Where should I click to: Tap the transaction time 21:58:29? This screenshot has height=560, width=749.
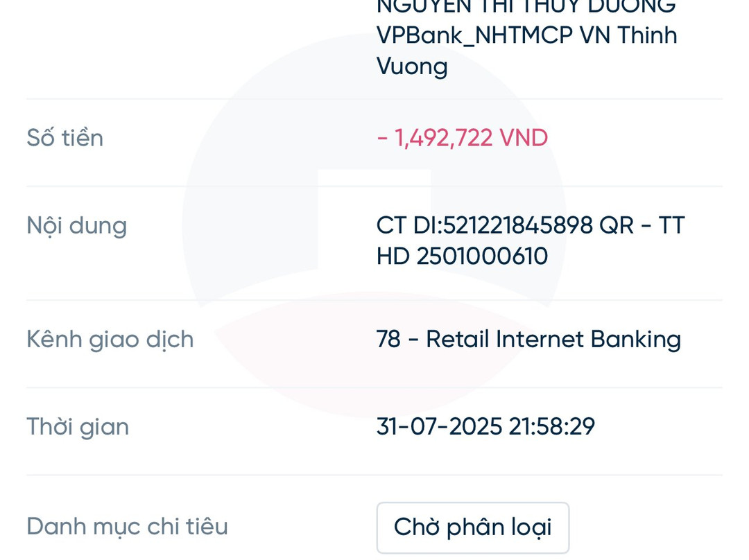(551, 427)
